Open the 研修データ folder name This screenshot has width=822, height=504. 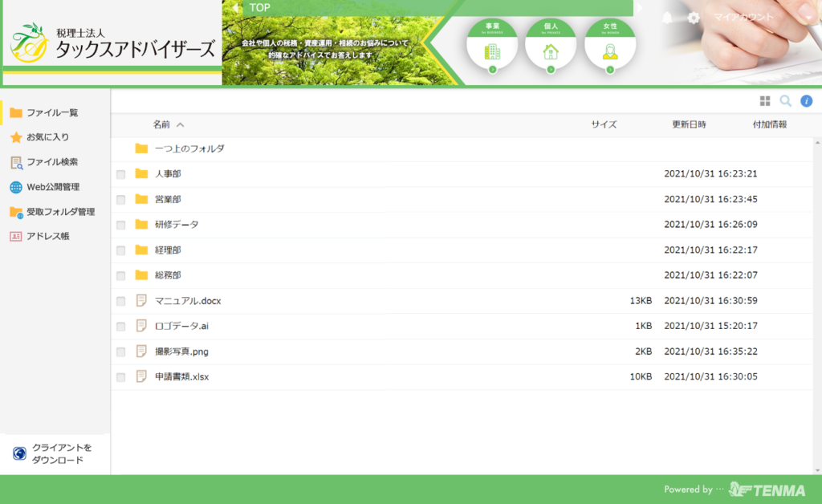[x=177, y=225]
